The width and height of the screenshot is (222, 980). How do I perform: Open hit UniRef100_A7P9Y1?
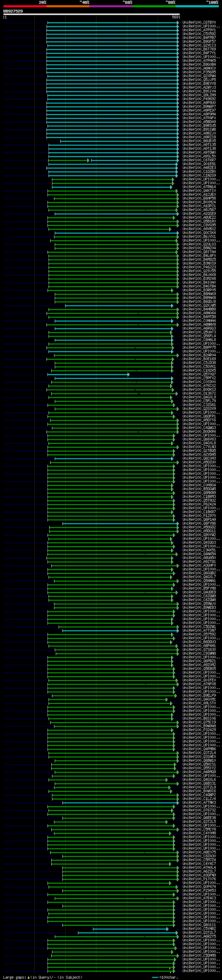pos(199,30)
